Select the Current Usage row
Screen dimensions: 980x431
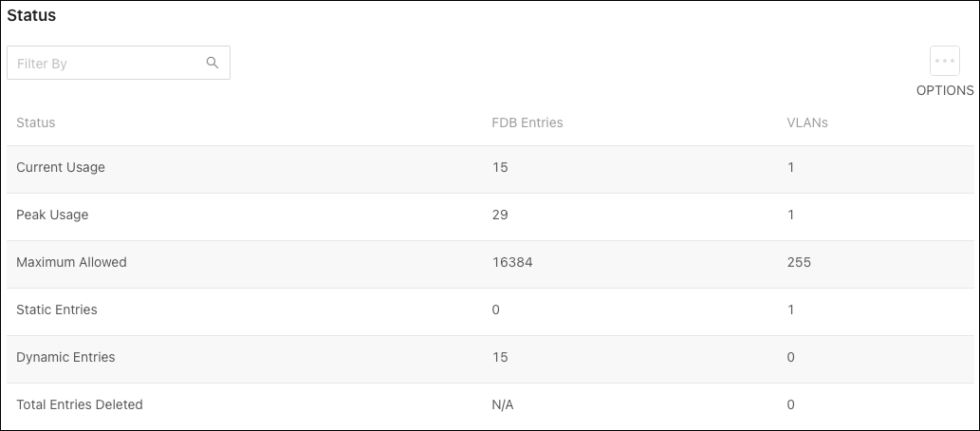coord(490,168)
